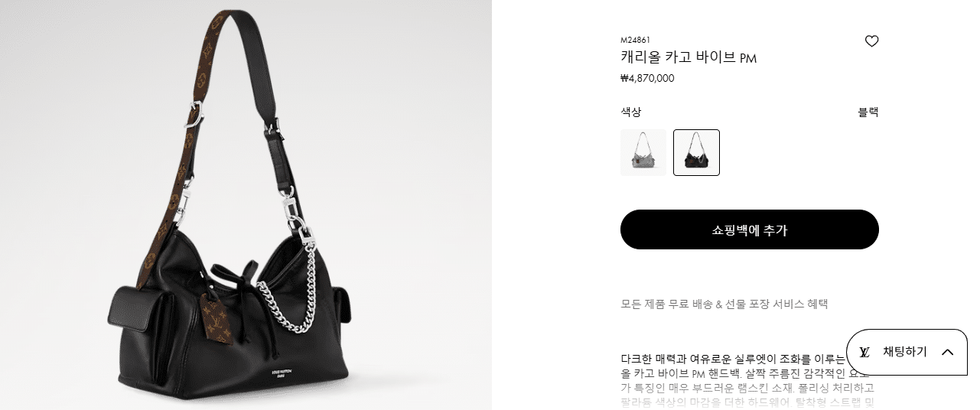
Task: Open the 채팅하기 chat
Action: click(x=907, y=352)
